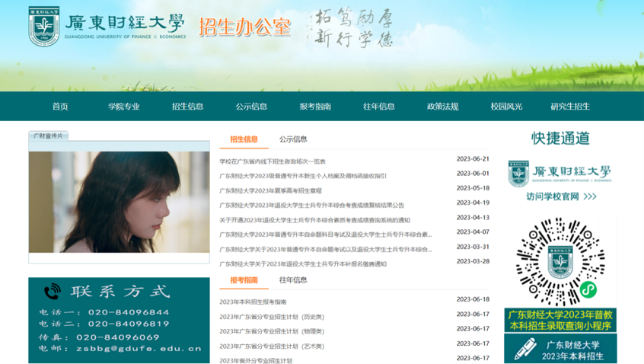
Task: Open 2023年广东省分专业招生计划（物理类）
Action: pyautogui.click(x=272, y=331)
